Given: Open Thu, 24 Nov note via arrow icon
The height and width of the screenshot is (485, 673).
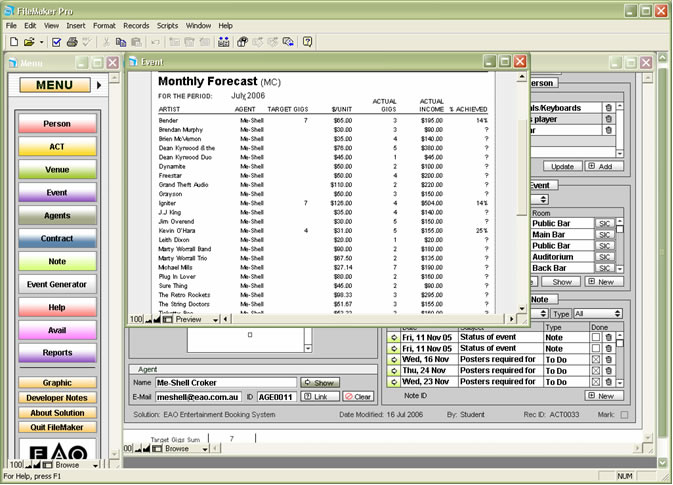Looking at the screenshot, I should coord(393,371).
